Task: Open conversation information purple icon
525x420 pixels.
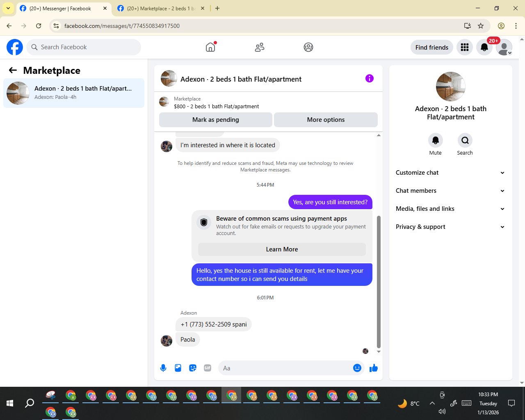Action: tap(370, 78)
